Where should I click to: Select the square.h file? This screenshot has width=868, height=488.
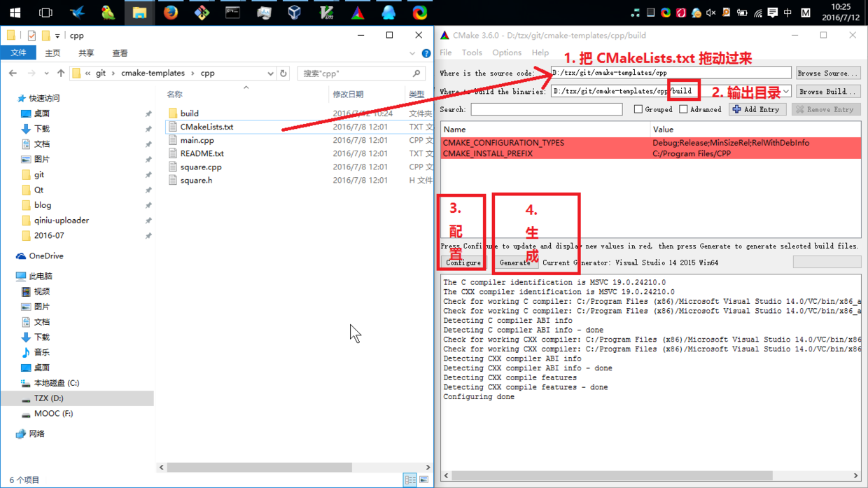point(196,180)
